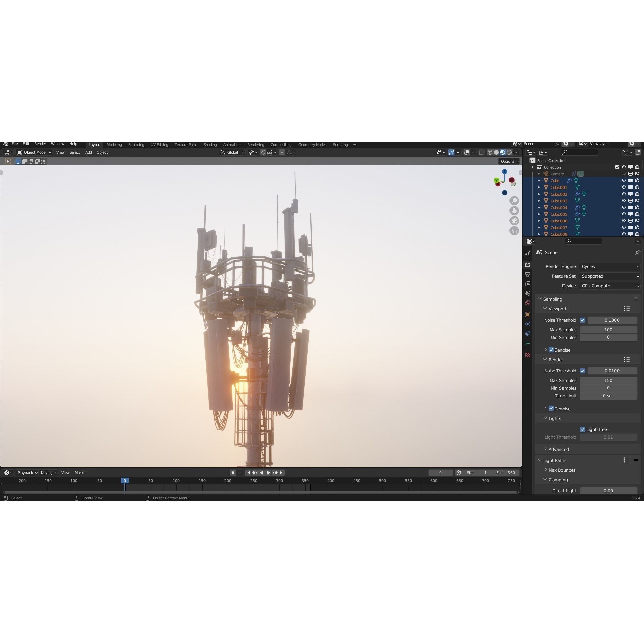The height and width of the screenshot is (644, 644).
Task: Uncheck the Light Tree option
Action: coord(583,429)
